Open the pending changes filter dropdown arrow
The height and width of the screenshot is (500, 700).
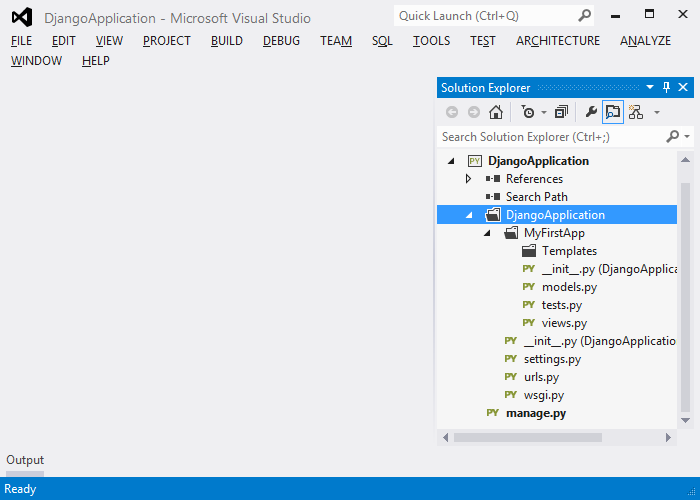(544, 112)
